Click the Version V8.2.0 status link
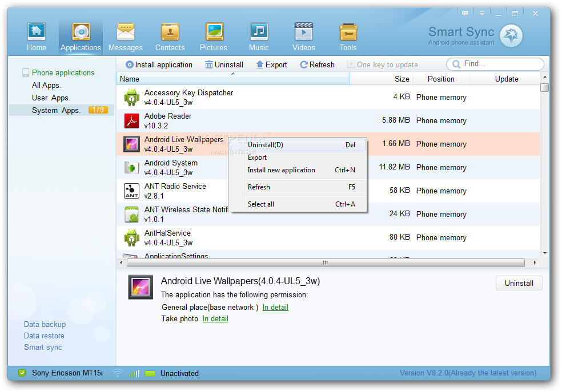 pos(468,373)
